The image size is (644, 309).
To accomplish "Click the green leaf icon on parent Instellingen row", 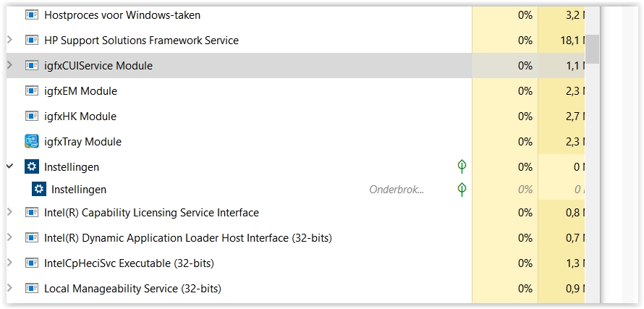I will pos(462,167).
